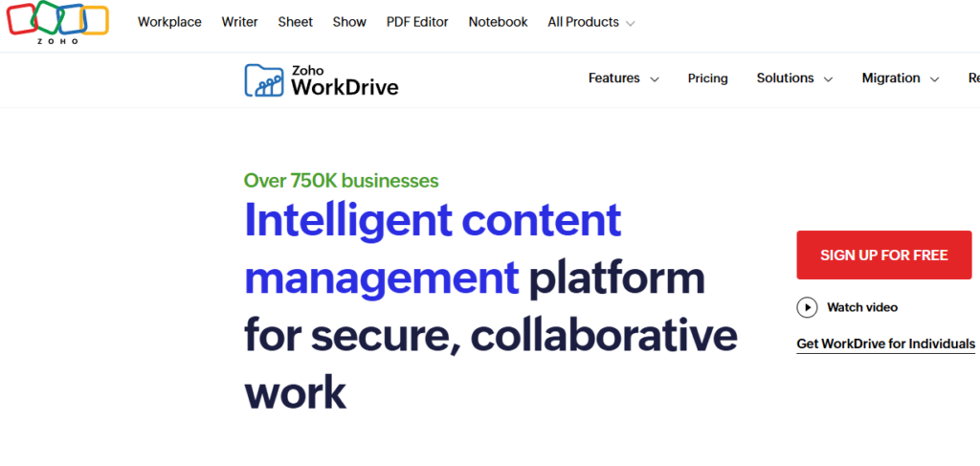Open Sheet in top navigation
The height and width of the screenshot is (466, 980).
[x=295, y=22]
